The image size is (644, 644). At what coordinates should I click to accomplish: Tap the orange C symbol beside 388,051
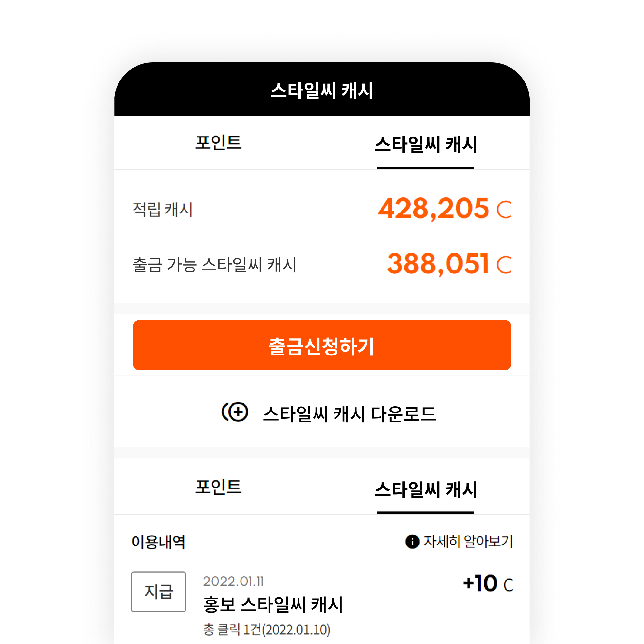[x=504, y=265]
